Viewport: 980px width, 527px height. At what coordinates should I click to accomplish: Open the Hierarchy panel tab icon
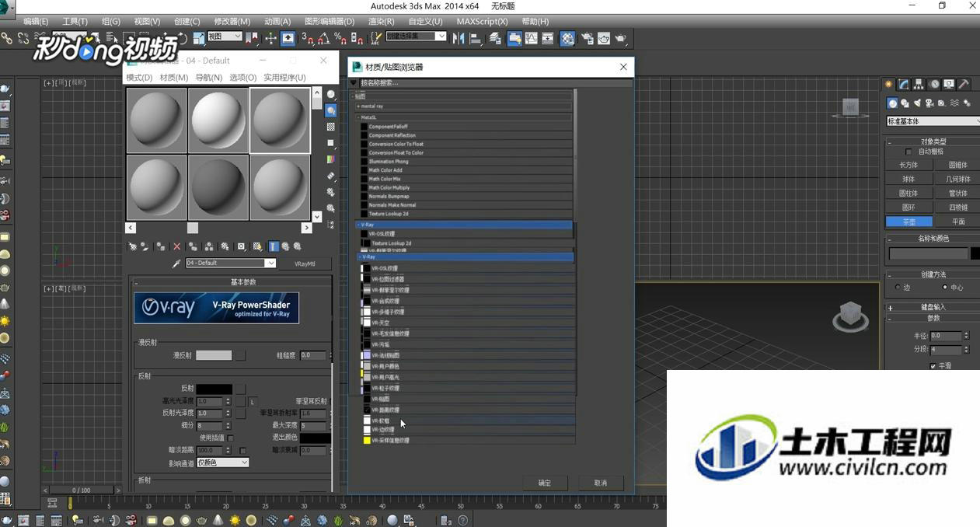[x=919, y=84]
